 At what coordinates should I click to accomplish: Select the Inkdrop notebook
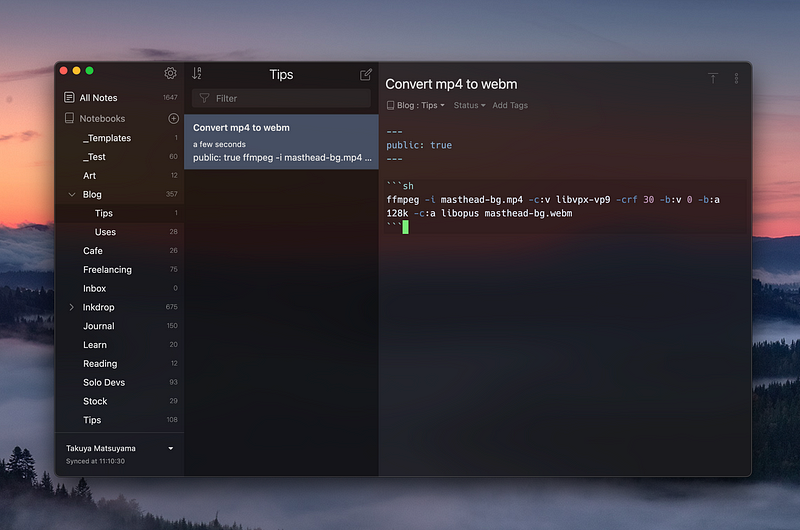pyautogui.click(x=119, y=307)
